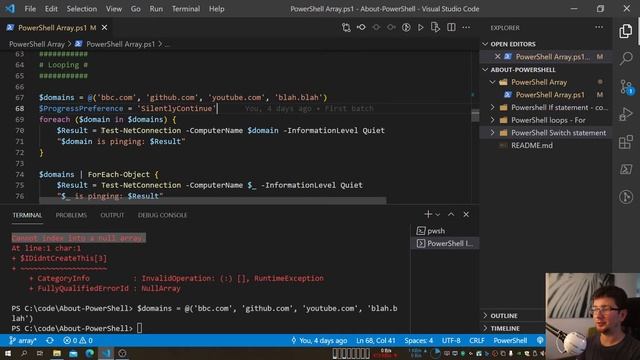Collapse the PowerShell Array folder

tap(539, 82)
